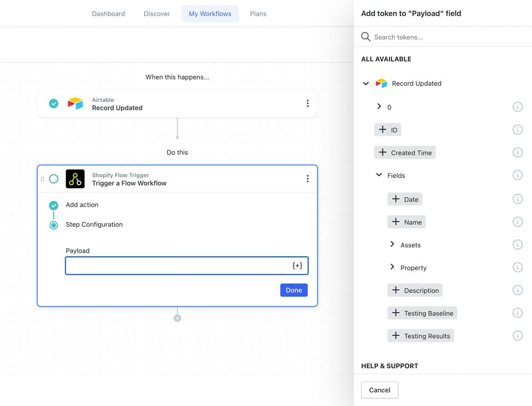Viewport: 532px width, 406px height.
Task: Open the Dashboard tab
Action: [x=108, y=13]
